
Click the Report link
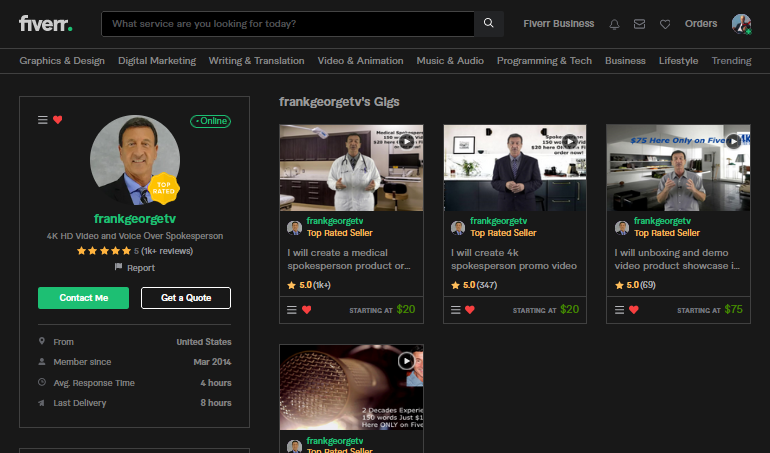pos(140,268)
